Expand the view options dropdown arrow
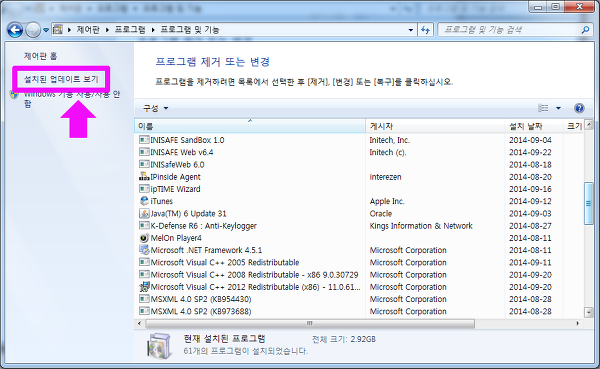Screen dimensions: 600x369 point(558,108)
